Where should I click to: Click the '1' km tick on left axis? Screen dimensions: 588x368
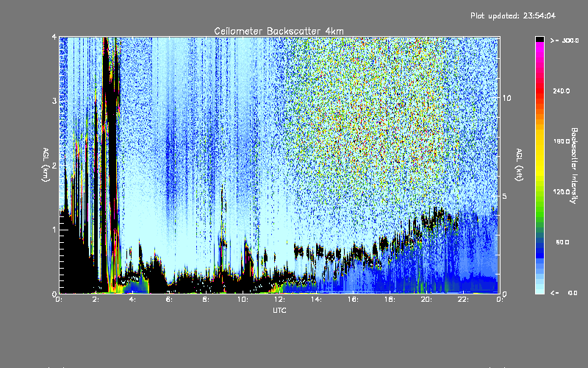(x=54, y=230)
